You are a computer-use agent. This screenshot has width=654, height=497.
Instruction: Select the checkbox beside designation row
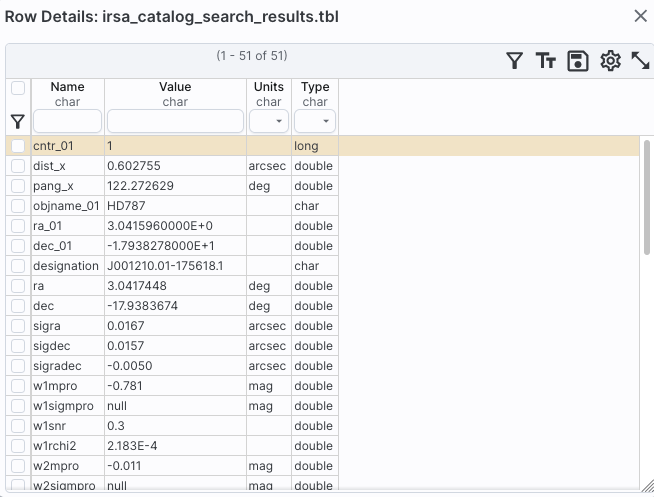[x=18, y=266]
